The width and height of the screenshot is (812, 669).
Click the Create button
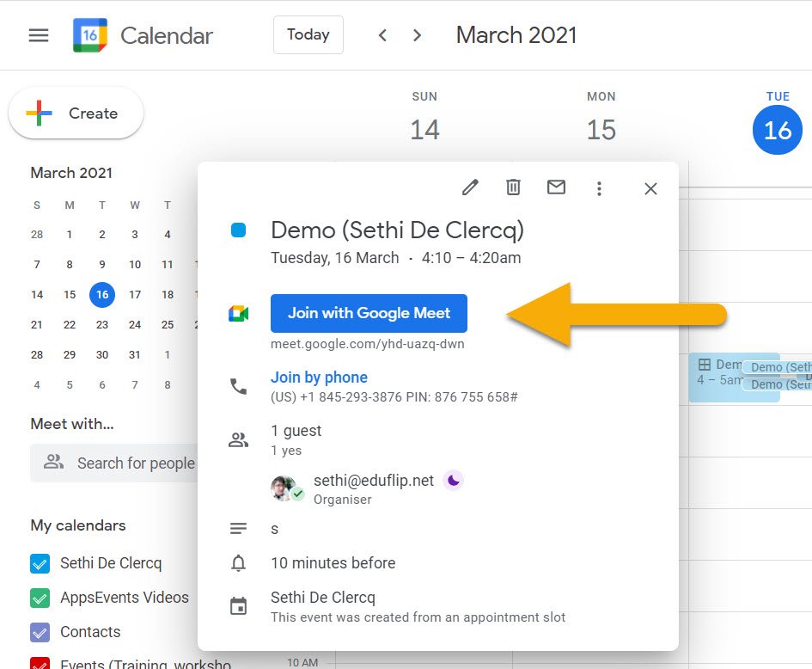point(76,113)
